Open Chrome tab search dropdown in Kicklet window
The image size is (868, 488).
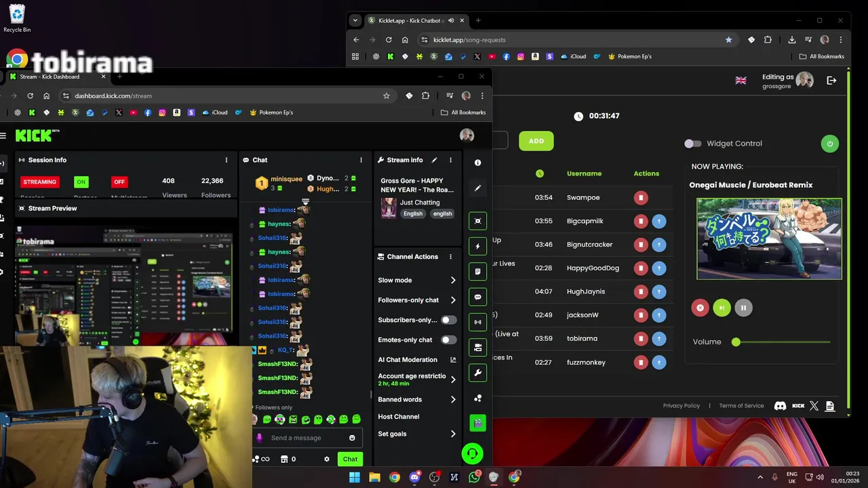click(355, 20)
